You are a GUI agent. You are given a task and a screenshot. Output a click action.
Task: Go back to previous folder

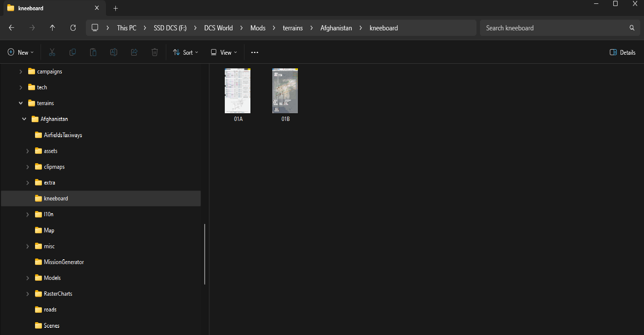12,28
